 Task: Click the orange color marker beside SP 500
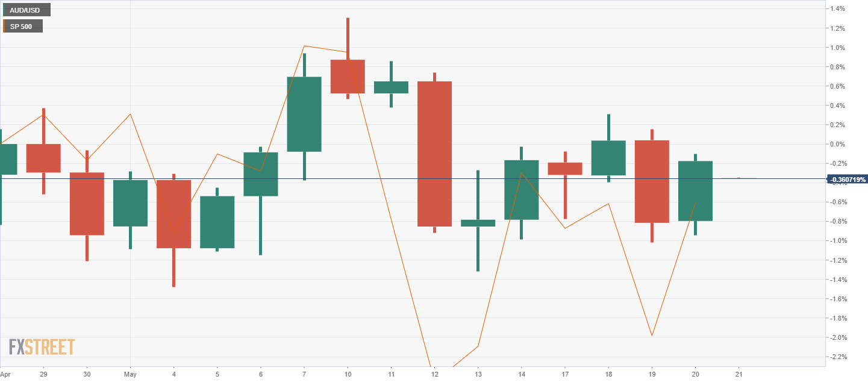[3, 27]
